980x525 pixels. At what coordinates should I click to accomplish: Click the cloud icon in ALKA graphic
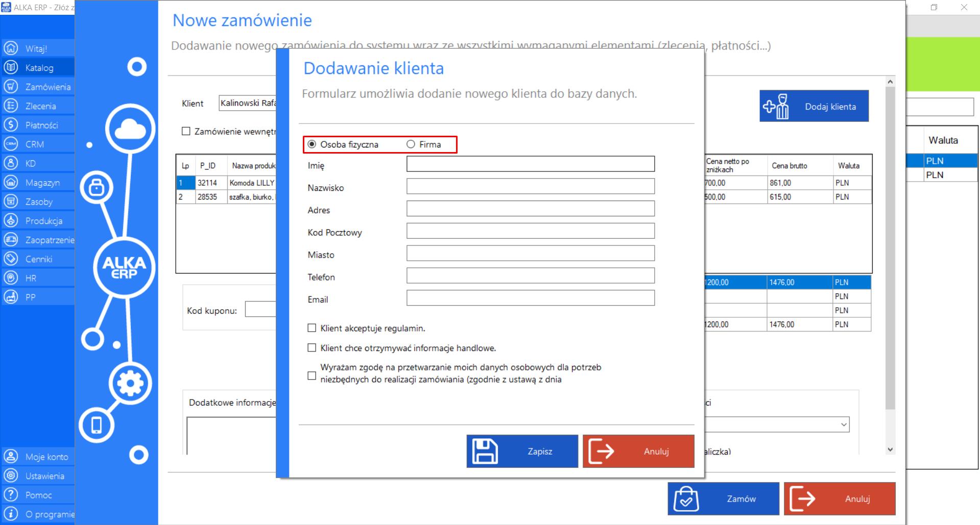click(130, 129)
